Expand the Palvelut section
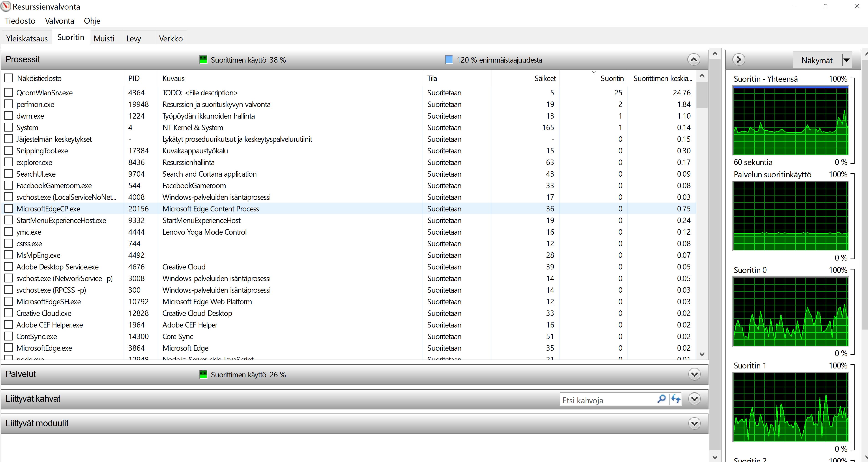 pos(694,374)
